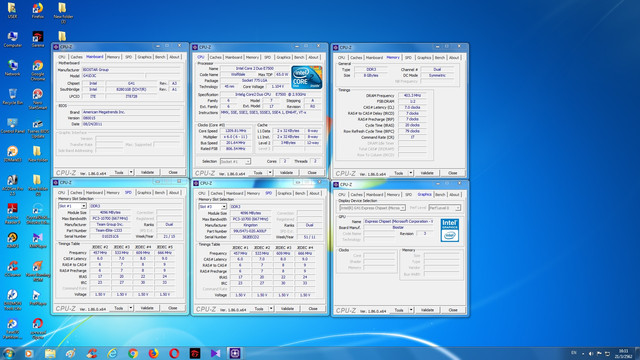
Task: Open the Computer desktop icon
Action: (x=12, y=39)
